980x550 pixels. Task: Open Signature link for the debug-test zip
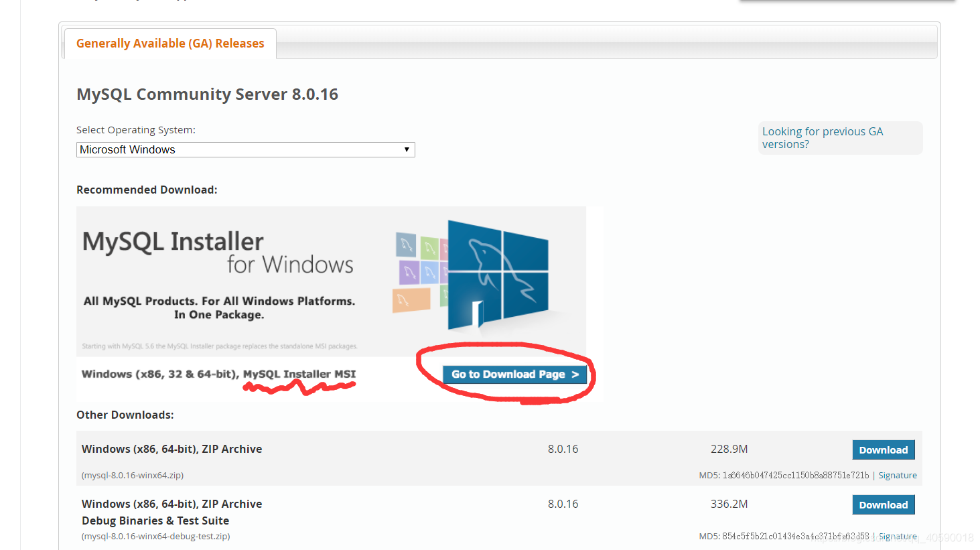click(898, 536)
